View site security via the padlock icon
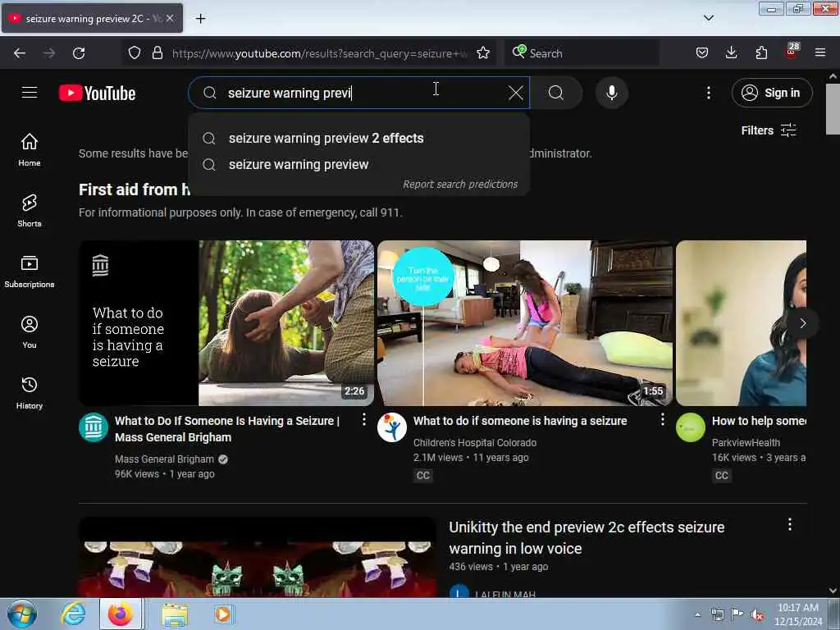The image size is (840, 630). [x=157, y=53]
